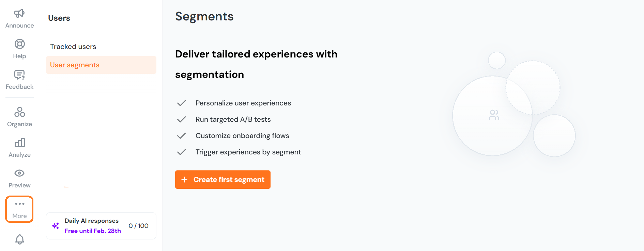Viewport: 644px width, 251px height.
Task: Click checkmark beside Personalize user experiences
Action: (x=182, y=103)
